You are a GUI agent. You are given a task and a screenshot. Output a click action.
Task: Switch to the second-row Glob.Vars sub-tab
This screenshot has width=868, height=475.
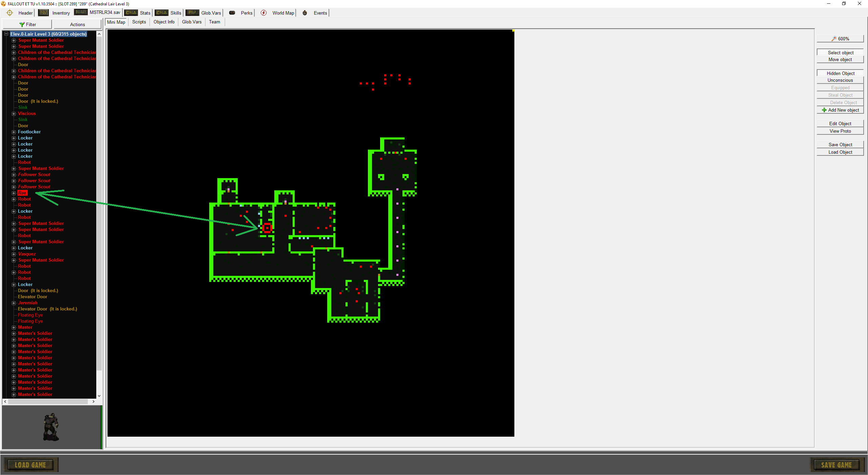(192, 22)
